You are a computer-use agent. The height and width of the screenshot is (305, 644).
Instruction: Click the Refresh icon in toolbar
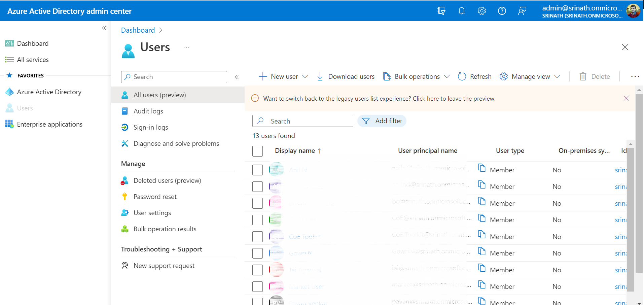(x=462, y=77)
